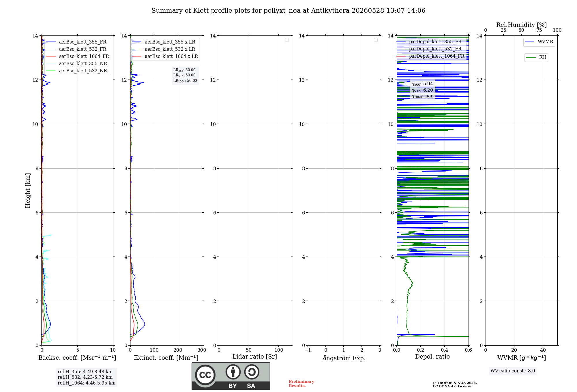Select the RH legend entry
This screenshot has width=577, height=392.
click(536, 57)
